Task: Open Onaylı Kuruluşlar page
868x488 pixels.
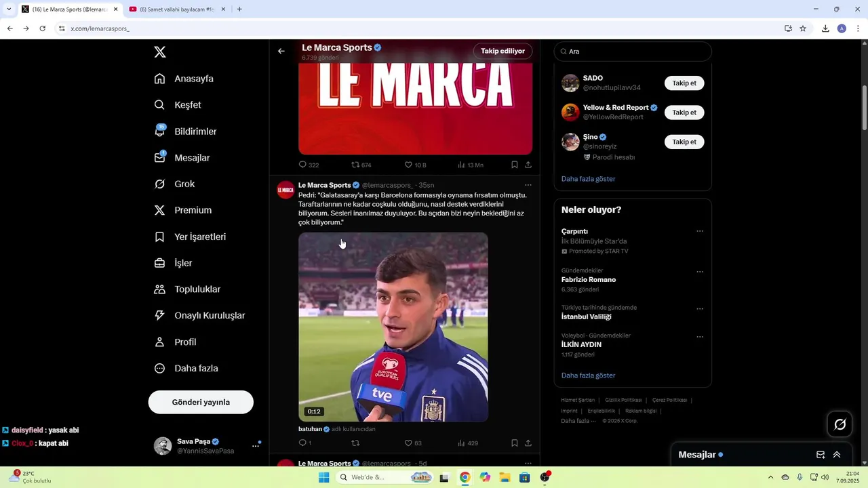Action: (199, 316)
